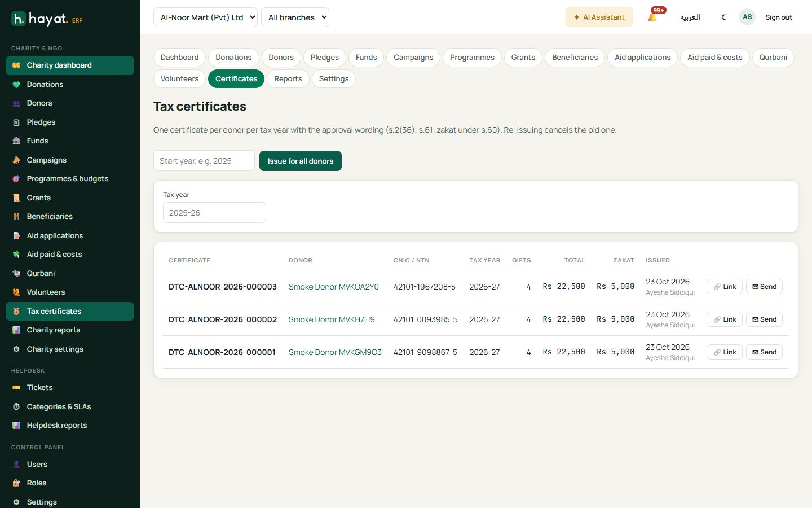Click the Donations heart icon in sidebar
The width and height of the screenshot is (812, 508).
coord(16,85)
